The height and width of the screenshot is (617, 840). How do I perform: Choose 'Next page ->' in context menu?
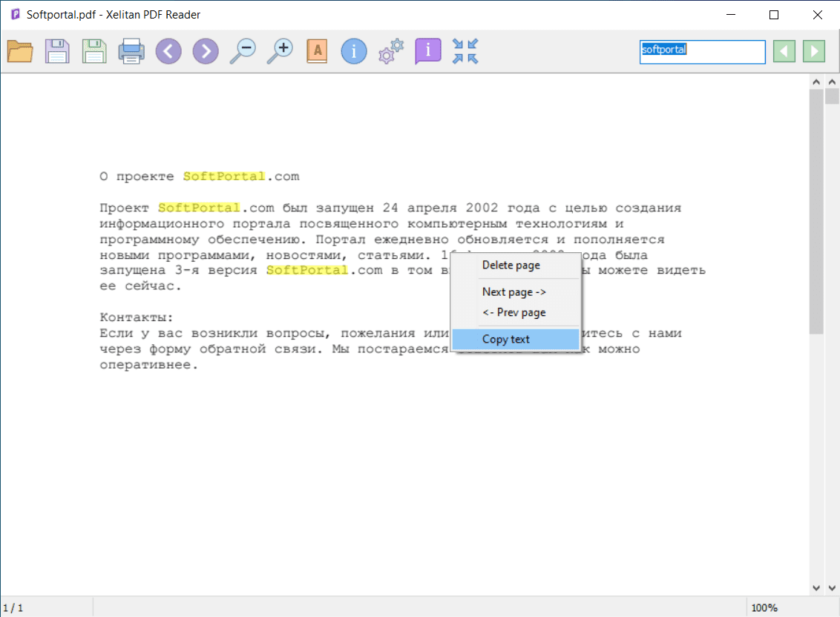click(x=516, y=292)
